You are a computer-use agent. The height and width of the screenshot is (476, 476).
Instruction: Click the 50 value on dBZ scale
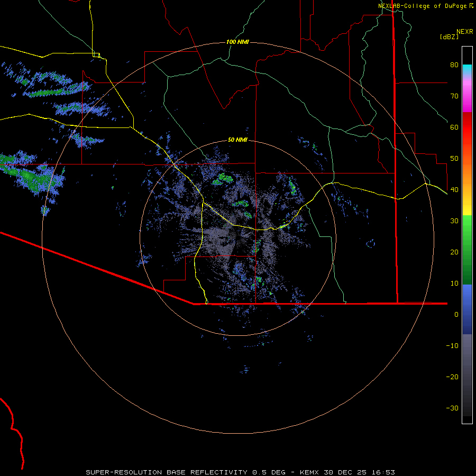point(454,159)
